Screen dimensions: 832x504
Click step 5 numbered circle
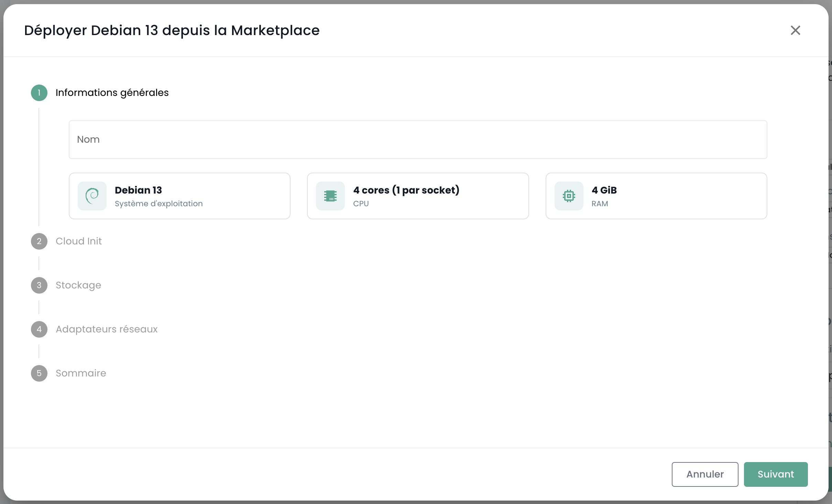(39, 373)
